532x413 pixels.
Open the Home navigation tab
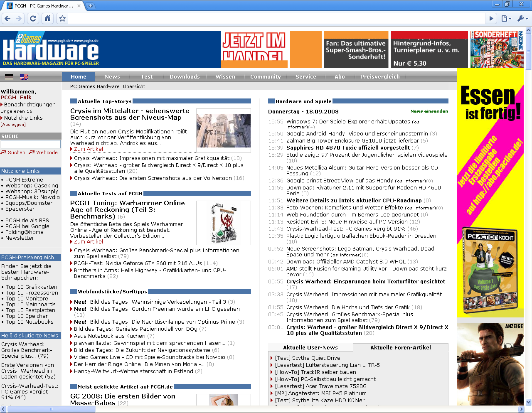[x=79, y=77]
